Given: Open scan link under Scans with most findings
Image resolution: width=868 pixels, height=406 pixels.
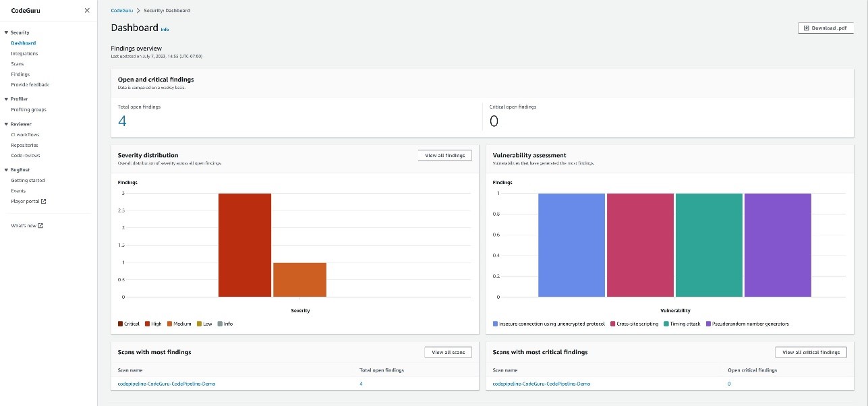Looking at the screenshot, I should coord(167,384).
